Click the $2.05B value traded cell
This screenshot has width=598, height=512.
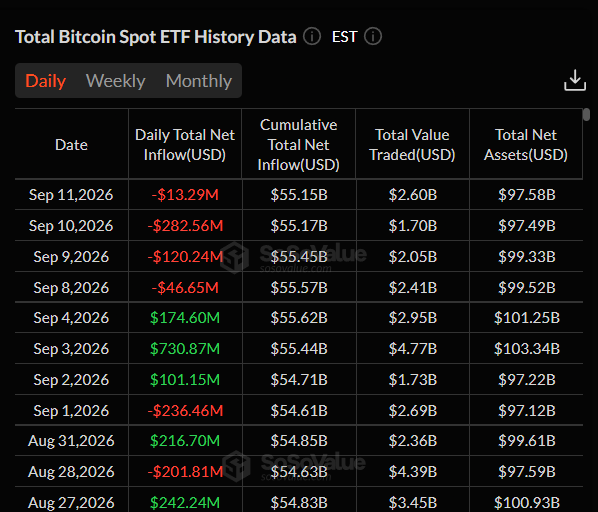pos(413,257)
